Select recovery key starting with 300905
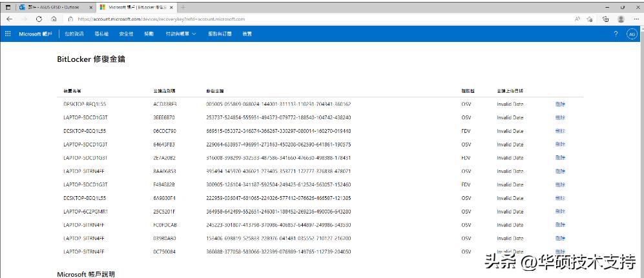This screenshot has width=644, height=278. [278, 184]
